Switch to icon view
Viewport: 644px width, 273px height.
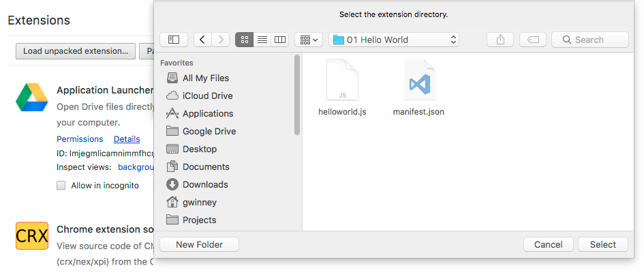click(244, 40)
